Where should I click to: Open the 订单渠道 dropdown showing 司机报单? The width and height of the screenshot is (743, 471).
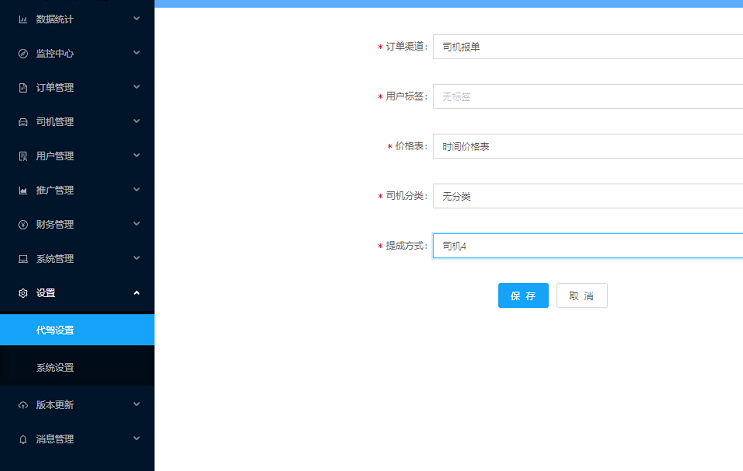click(587, 47)
